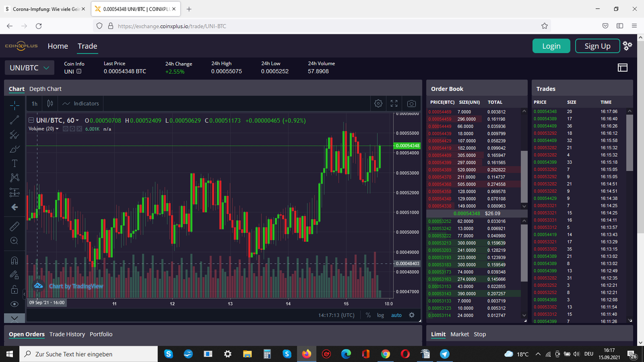644x362 pixels.
Task: Select the ruler measure tool
Action: tap(15, 226)
